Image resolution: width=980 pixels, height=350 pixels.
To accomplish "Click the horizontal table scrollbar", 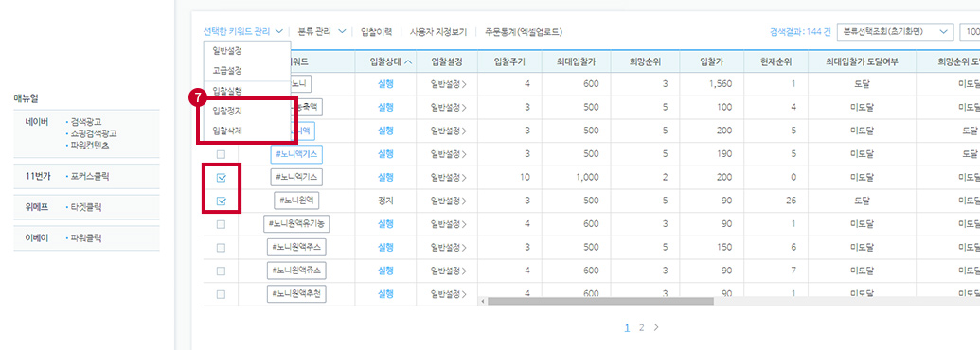I will 600,302.
